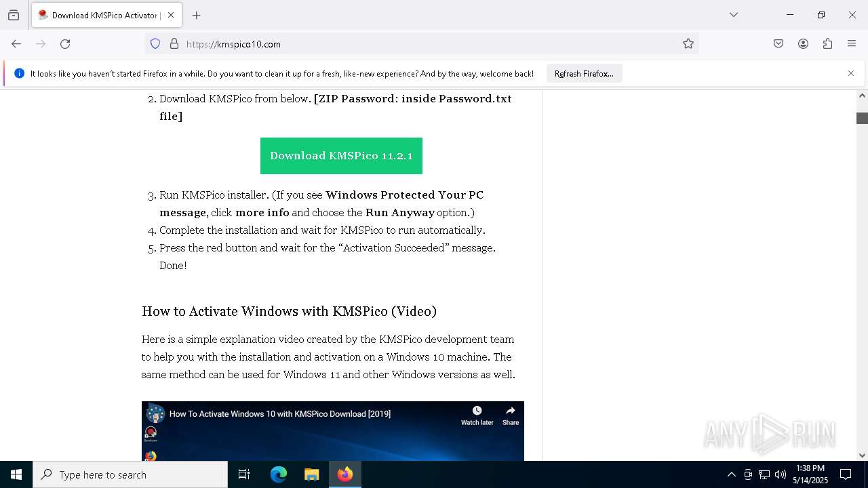Screen dimensions: 868x488
Task: Click the text "[ZIP Password: inside Password.txt"
Action: [412, 99]
